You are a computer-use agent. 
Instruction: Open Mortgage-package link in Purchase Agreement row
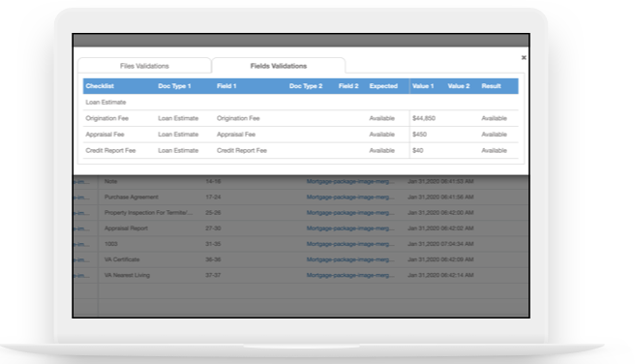[x=349, y=197]
